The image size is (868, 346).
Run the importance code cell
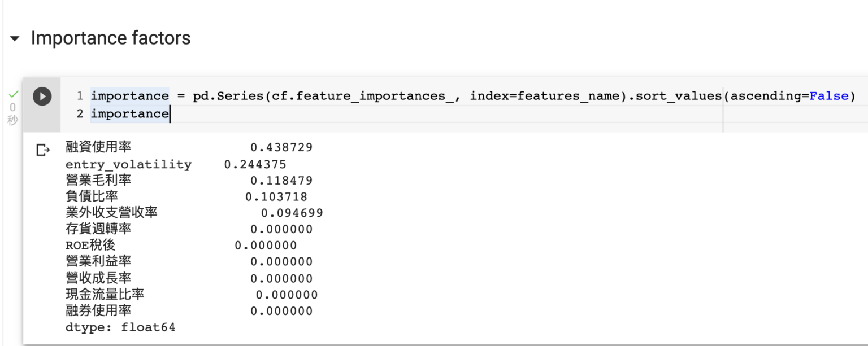coord(42,96)
